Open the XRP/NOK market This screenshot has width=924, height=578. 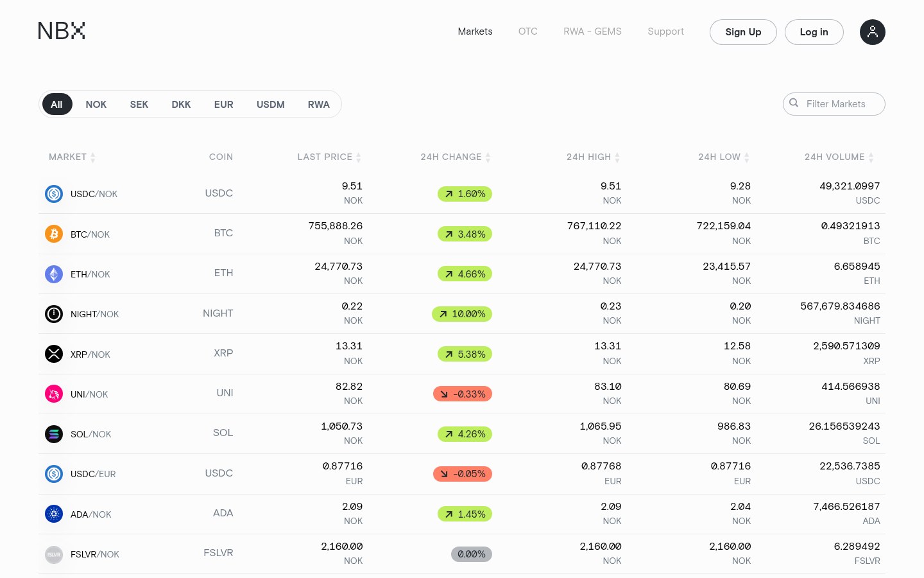tap(90, 355)
